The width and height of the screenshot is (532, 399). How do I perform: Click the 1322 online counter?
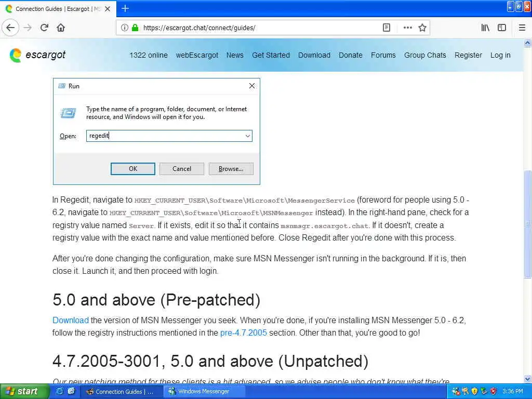(x=148, y=55)
